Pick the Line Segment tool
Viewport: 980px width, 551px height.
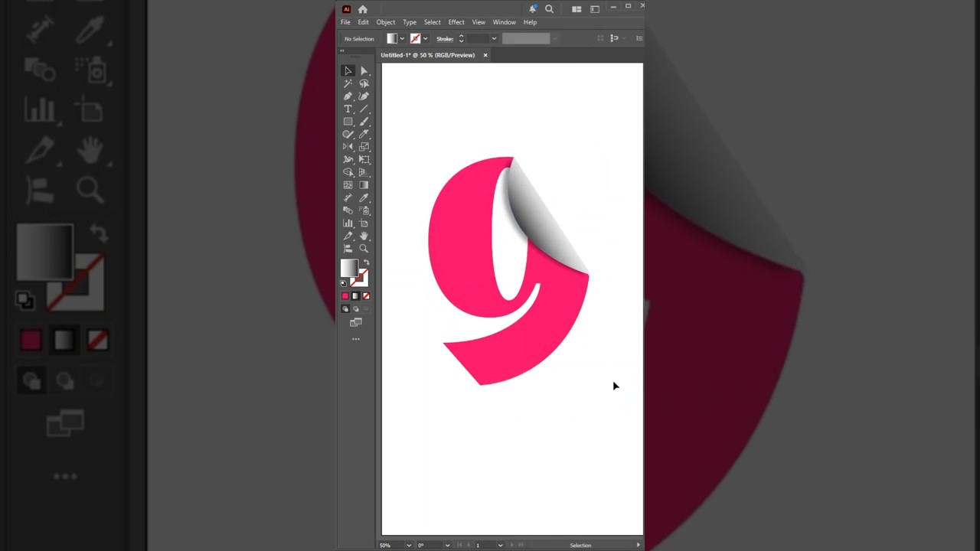(364, 109)
